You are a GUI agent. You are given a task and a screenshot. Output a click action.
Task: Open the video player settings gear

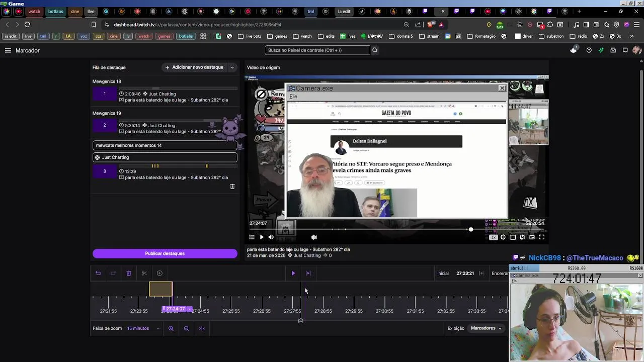pos(503,237)
